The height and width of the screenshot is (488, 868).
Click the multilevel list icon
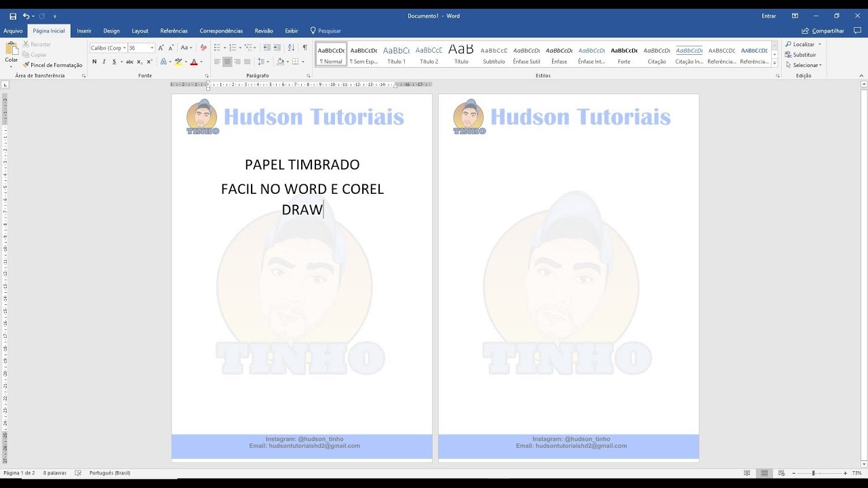[x=249, y=47]
